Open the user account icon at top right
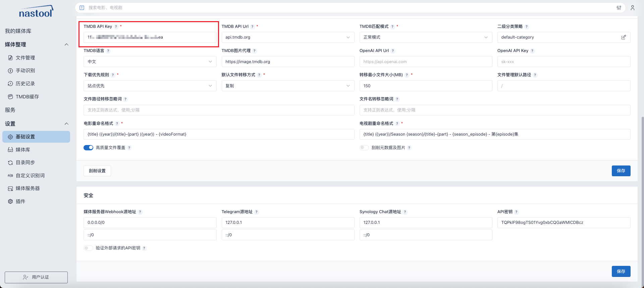The image size is (644, 288). coord(633,8)
